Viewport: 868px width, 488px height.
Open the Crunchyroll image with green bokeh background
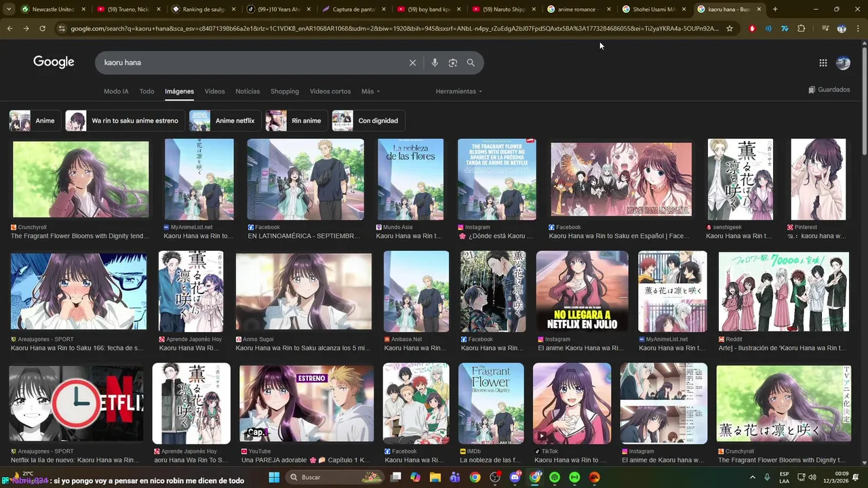pos(81,180)
